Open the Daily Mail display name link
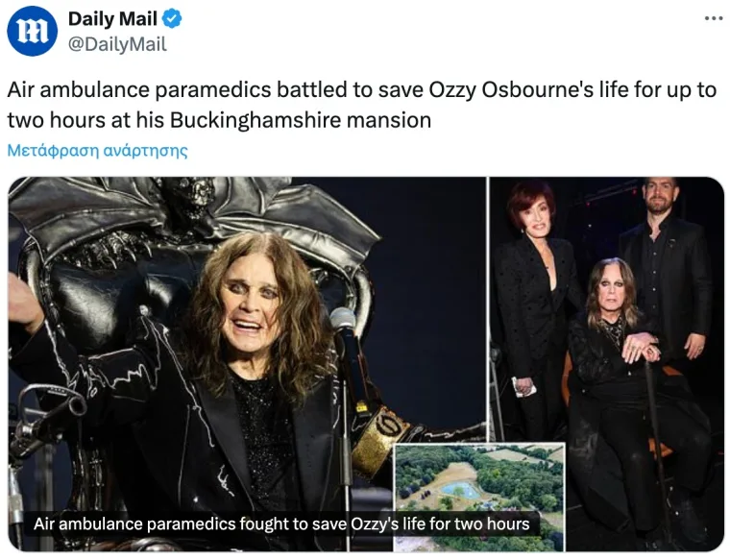730x560 pixels. 112,19
